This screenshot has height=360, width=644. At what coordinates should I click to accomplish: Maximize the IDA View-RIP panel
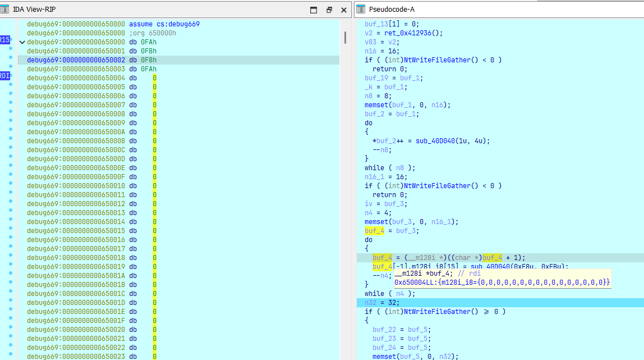click(314, 10)
